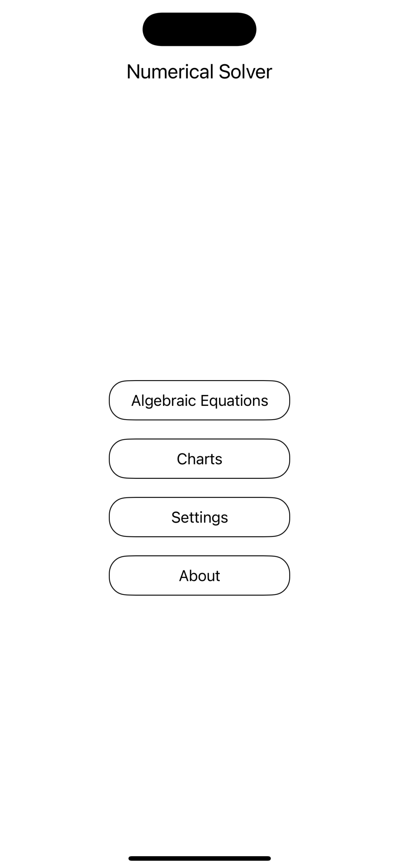Tap the Numerical Solver title

199,72
